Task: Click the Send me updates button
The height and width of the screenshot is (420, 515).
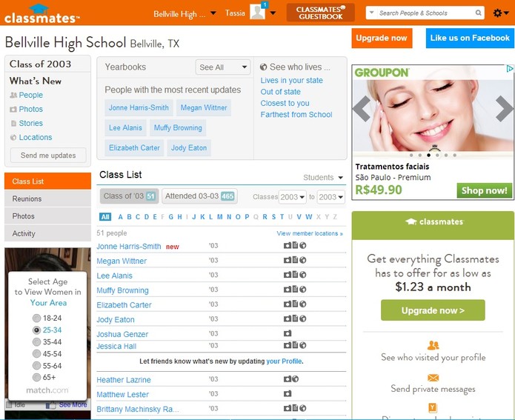Action: 48,156
